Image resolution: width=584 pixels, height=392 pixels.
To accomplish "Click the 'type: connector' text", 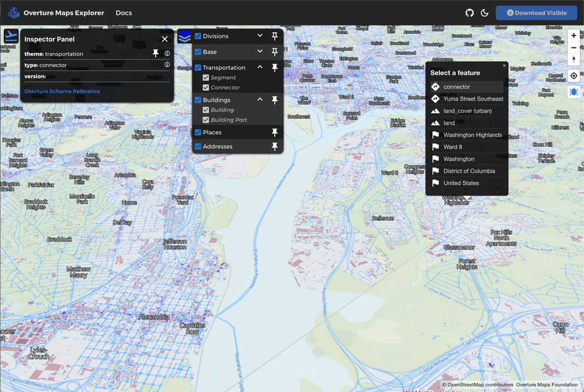I will [45, 65].
